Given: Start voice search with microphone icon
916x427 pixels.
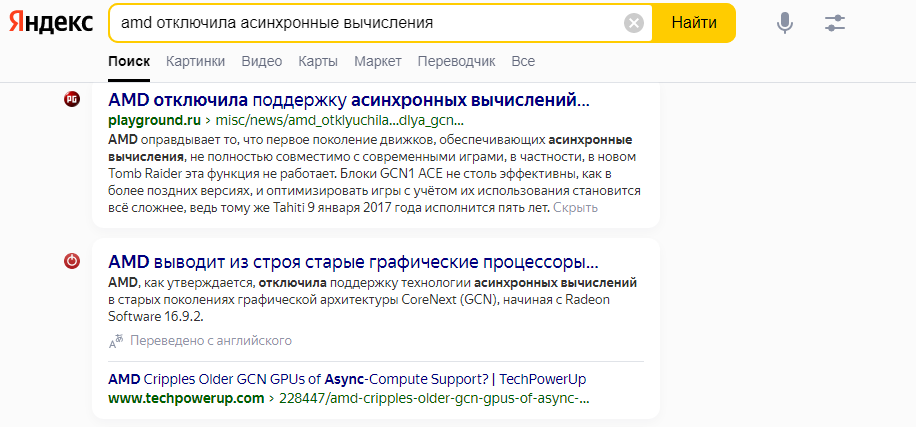Looking at the screenshot, I should [x=785, y=23].
